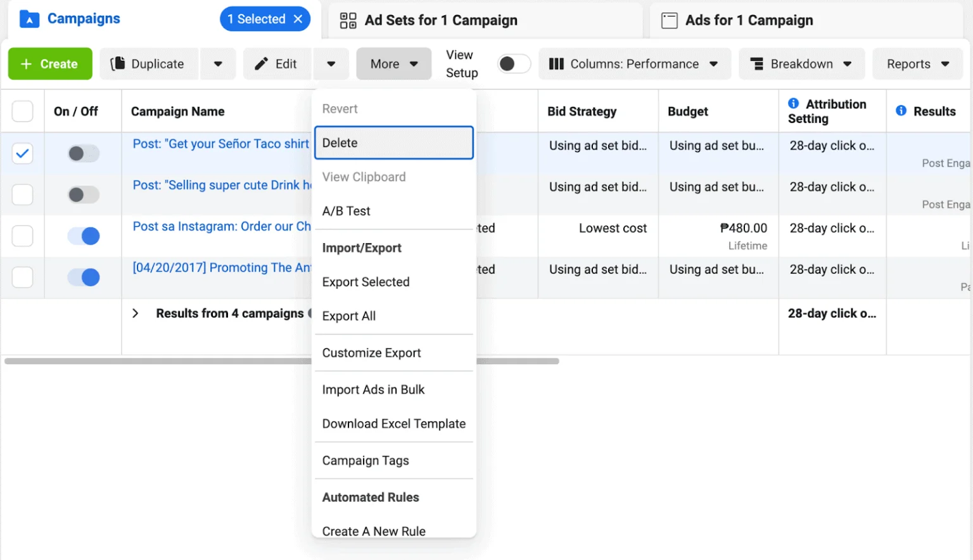Expand Results from 4 campaigns row
Viewport: 973px width, 560px height.
click(135, 314)
